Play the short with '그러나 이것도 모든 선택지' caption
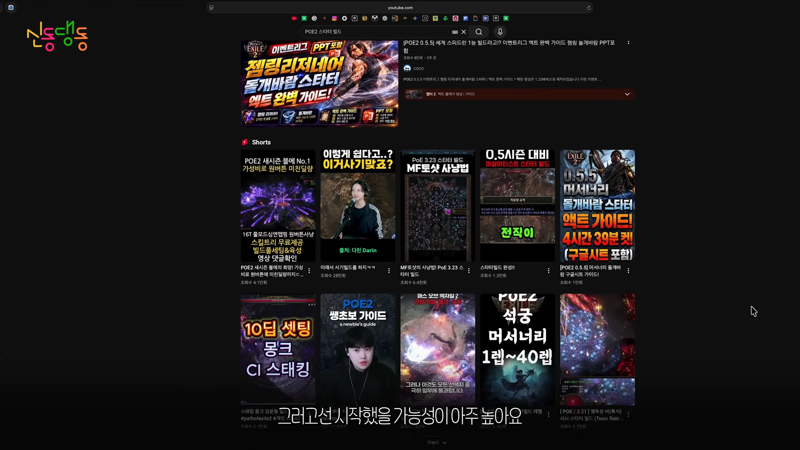The image size is (800, 450). [x=438, y=349]
